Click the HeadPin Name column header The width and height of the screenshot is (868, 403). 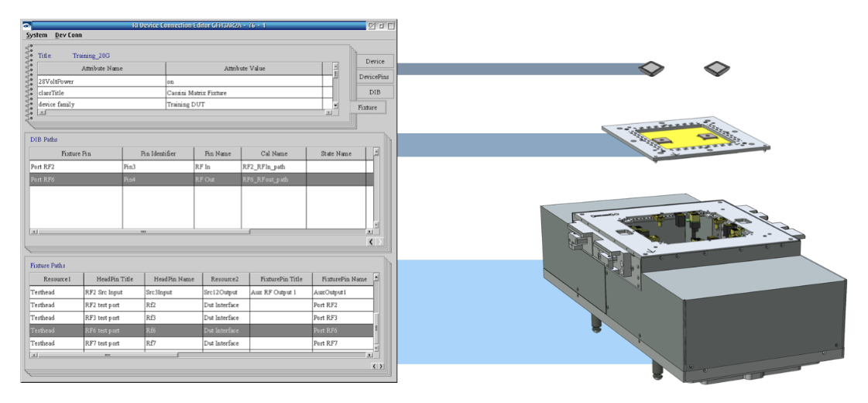(x=173, y=279)
